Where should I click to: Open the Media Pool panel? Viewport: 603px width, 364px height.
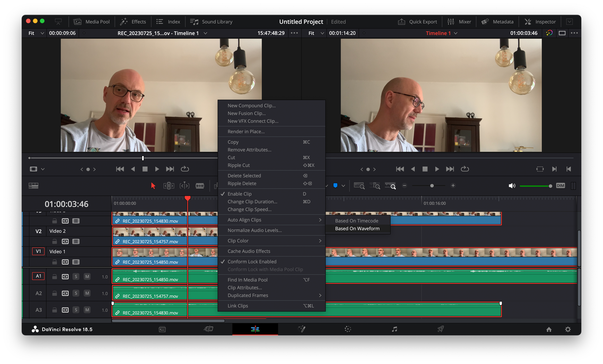pos(92,22)
